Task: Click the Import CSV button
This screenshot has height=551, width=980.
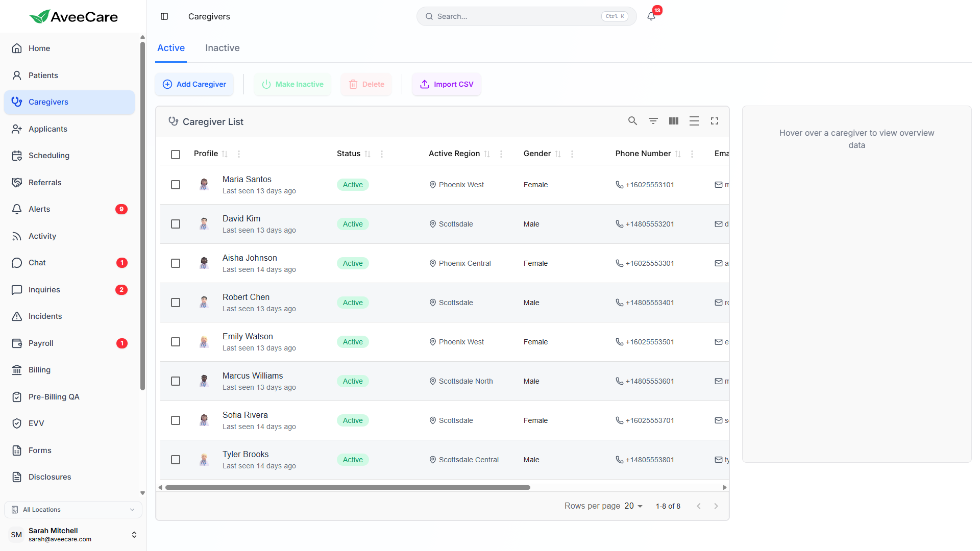Action: pyautogui.click(x=446, y=84)
